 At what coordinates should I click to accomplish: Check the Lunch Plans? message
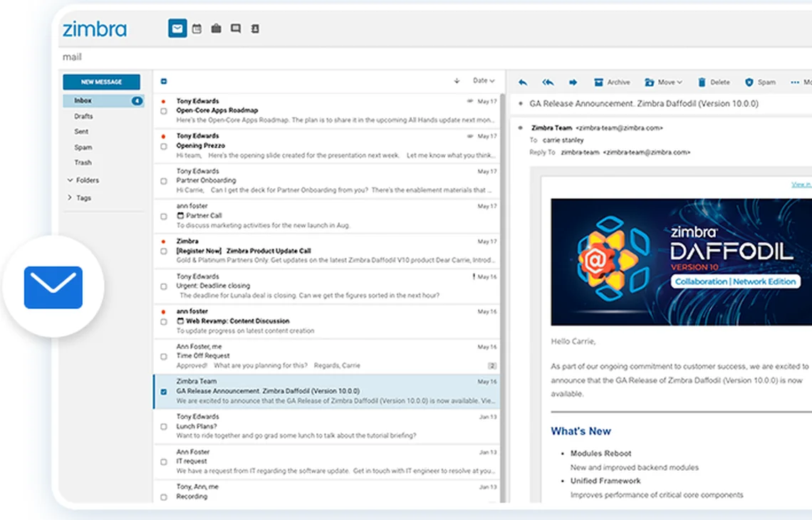(164, 427)
